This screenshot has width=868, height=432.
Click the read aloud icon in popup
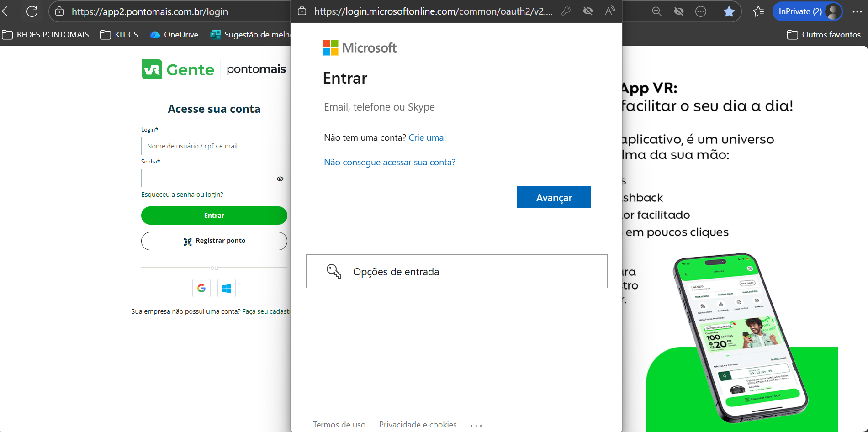coord(610,11)
